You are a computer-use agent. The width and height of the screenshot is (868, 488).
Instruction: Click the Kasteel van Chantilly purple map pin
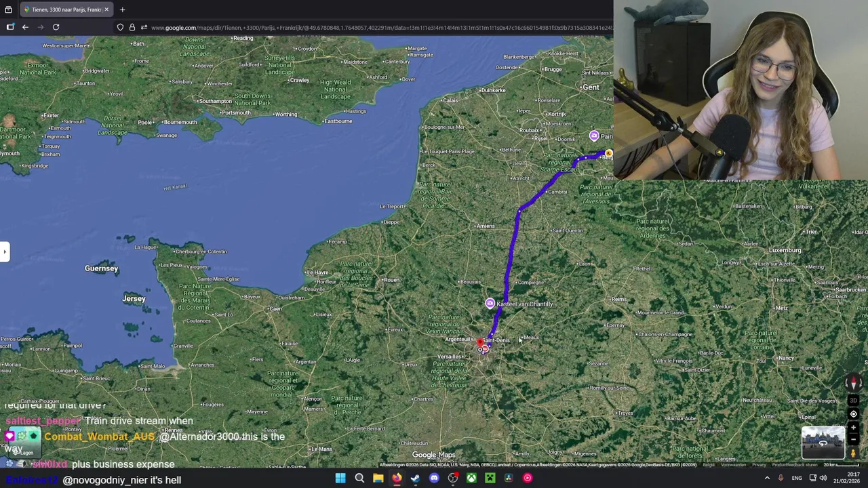pyautogui.click(x=490, y=304)
